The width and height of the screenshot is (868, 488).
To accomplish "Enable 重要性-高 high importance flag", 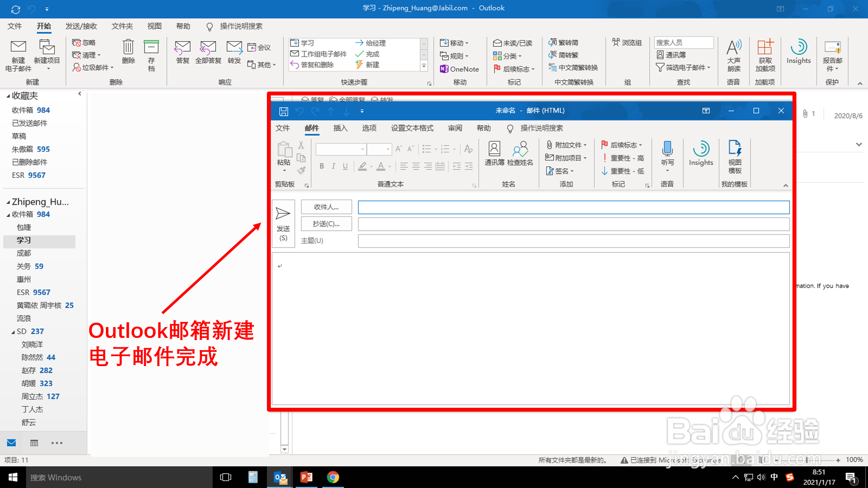I will [624, 158].
